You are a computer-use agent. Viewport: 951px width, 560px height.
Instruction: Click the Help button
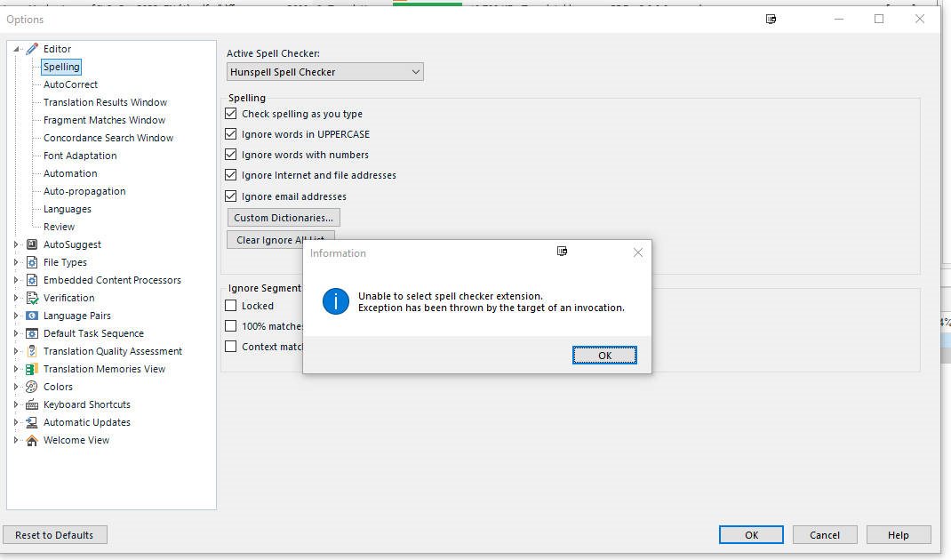pos(899,535)
